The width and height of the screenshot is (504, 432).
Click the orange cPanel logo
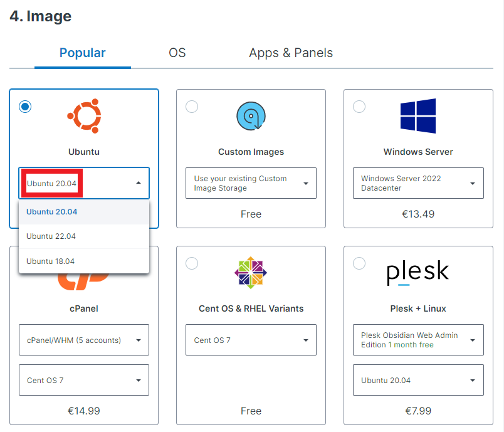click(x=84, y=282)
